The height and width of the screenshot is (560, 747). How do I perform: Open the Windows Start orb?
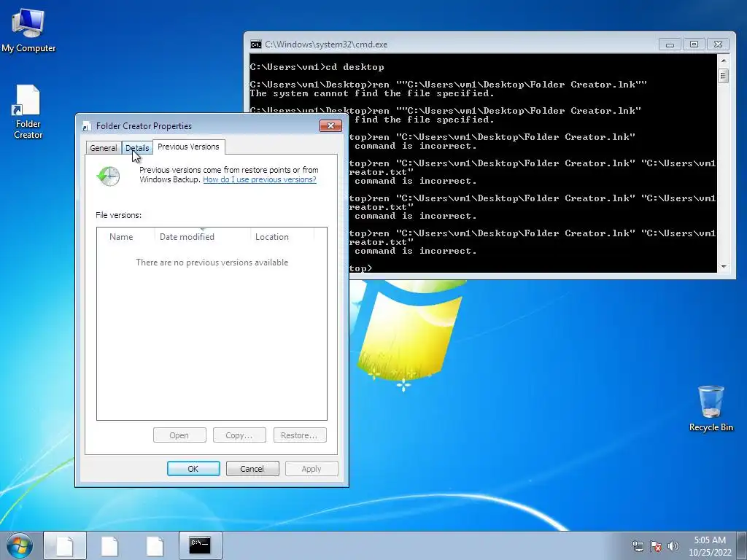pos(20,545)
